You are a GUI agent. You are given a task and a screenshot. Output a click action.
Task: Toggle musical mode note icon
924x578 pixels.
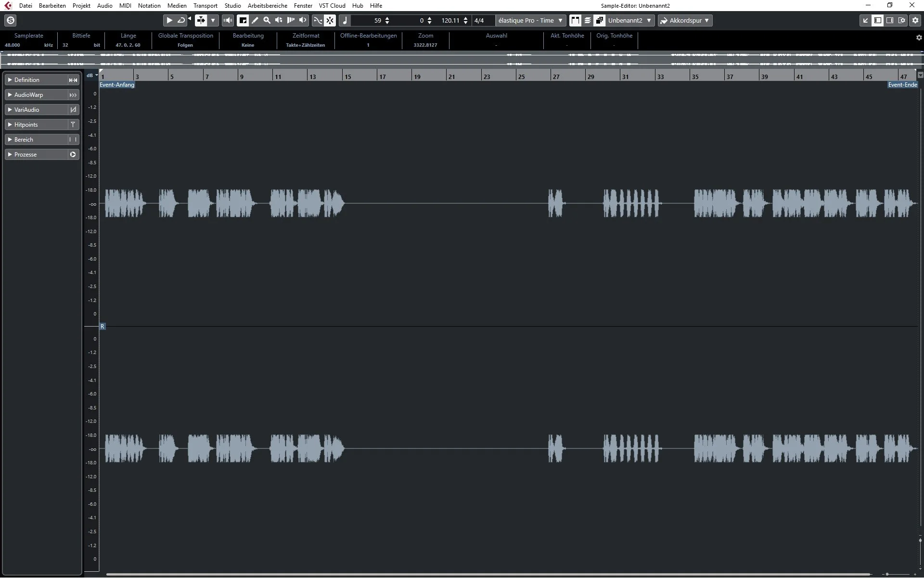coord(345,20)
